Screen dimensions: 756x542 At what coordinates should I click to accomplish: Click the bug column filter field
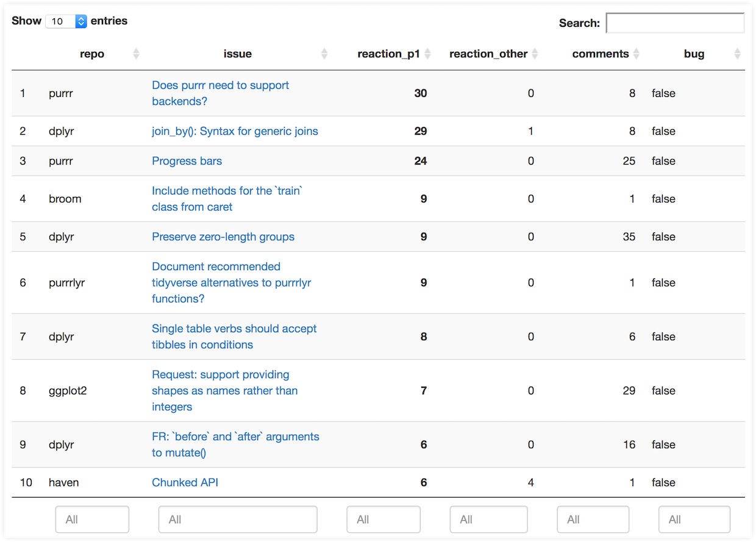coord(694,519)
